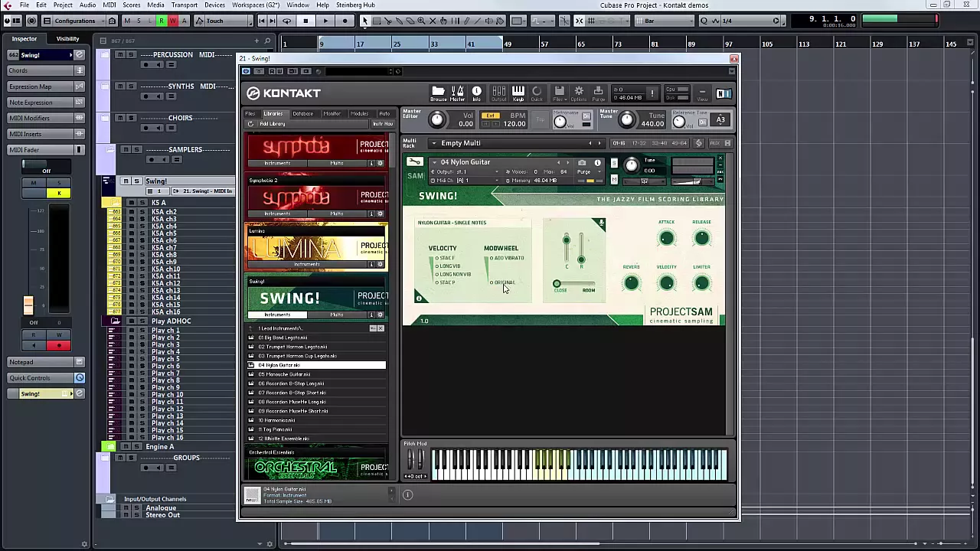Switch to Kontakt Files tab
Screen dimensions: 980x551
click(x=250, y=114)
